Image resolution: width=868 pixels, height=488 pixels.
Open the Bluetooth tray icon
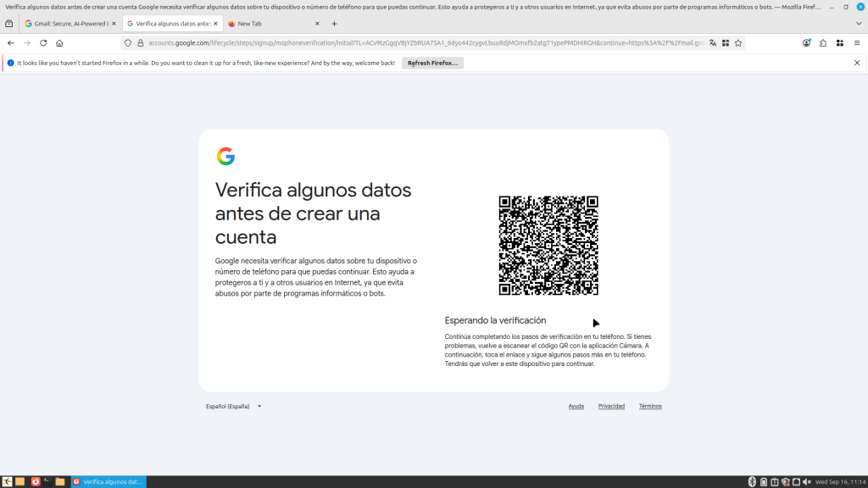pos(752,482)
